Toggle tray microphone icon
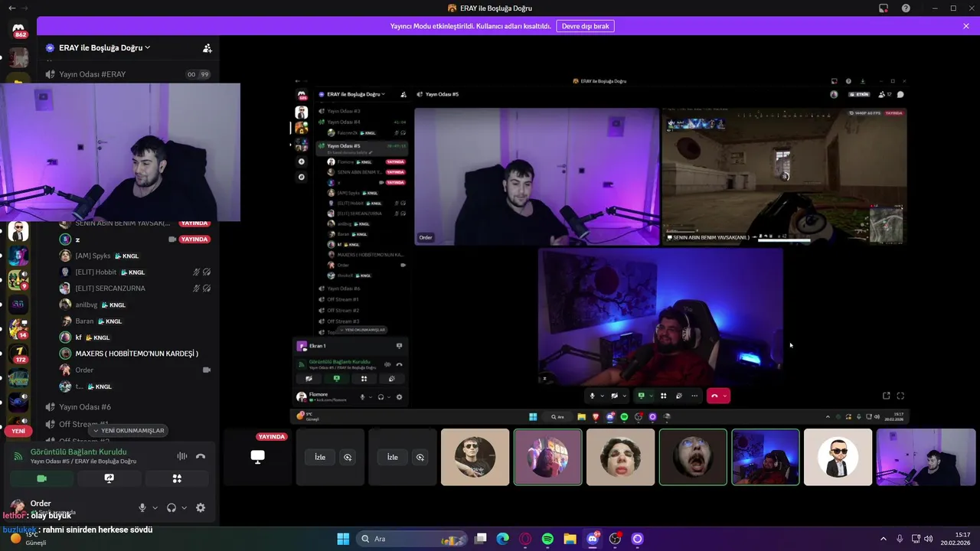The height and width of the screenshot is (551, 980). pos(900,539)
